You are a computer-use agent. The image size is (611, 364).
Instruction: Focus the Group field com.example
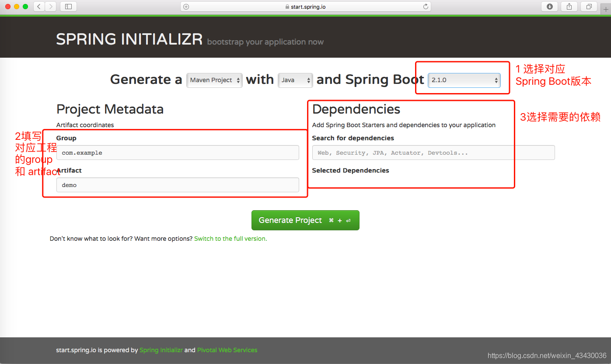coord(178,153)
